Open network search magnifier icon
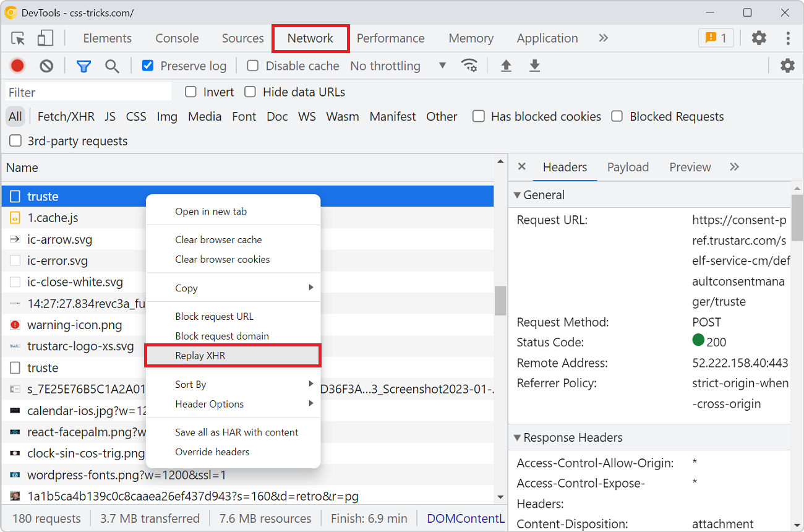 pyautogui.click(x=112, y=66)
